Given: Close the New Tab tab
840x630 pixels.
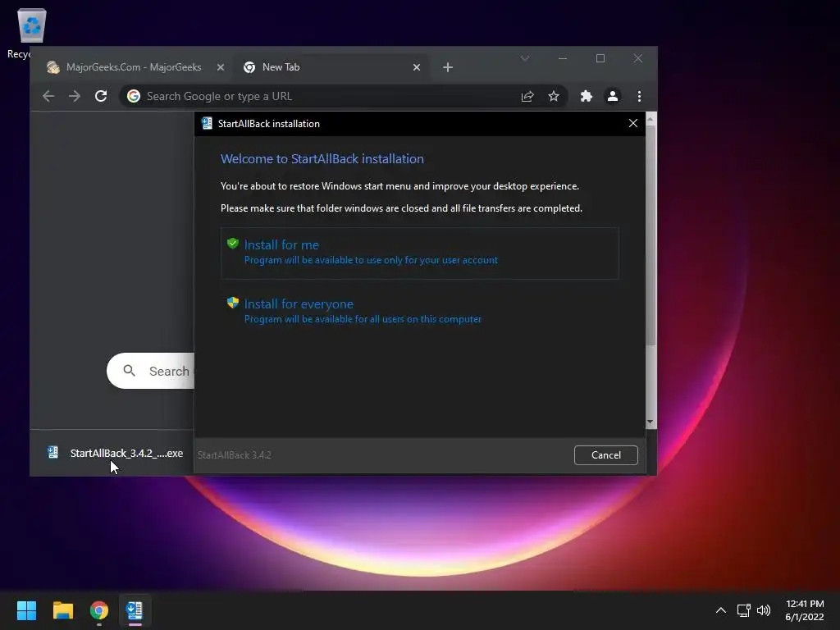Looking at the screenshot, I should click(416, 67).
